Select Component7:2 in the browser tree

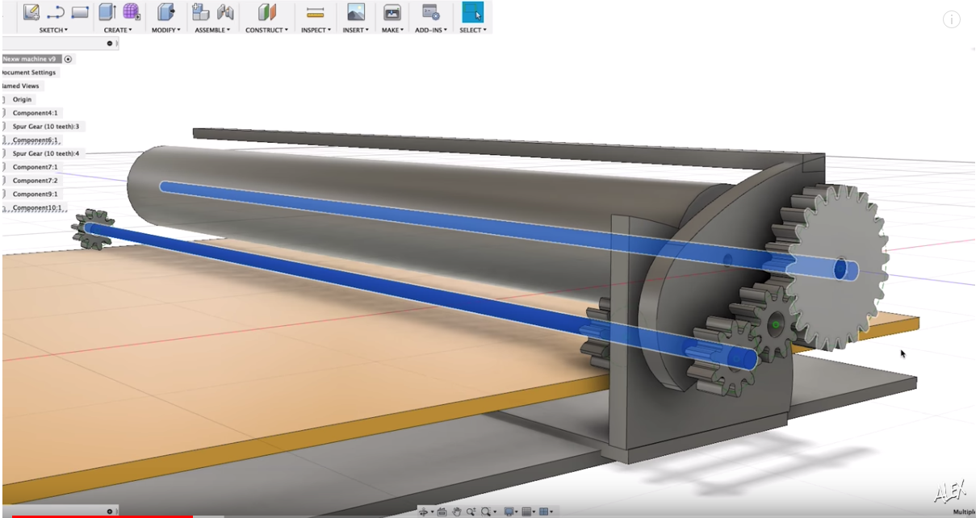(35, 181)
